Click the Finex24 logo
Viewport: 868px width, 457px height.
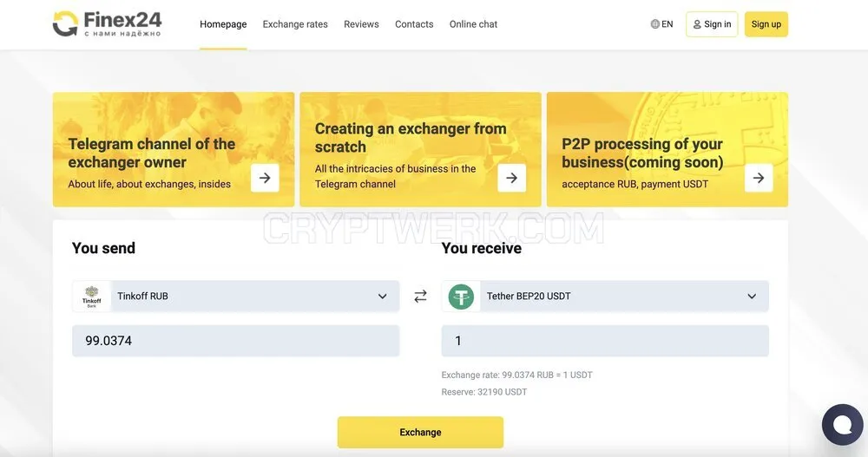(107, 23)
